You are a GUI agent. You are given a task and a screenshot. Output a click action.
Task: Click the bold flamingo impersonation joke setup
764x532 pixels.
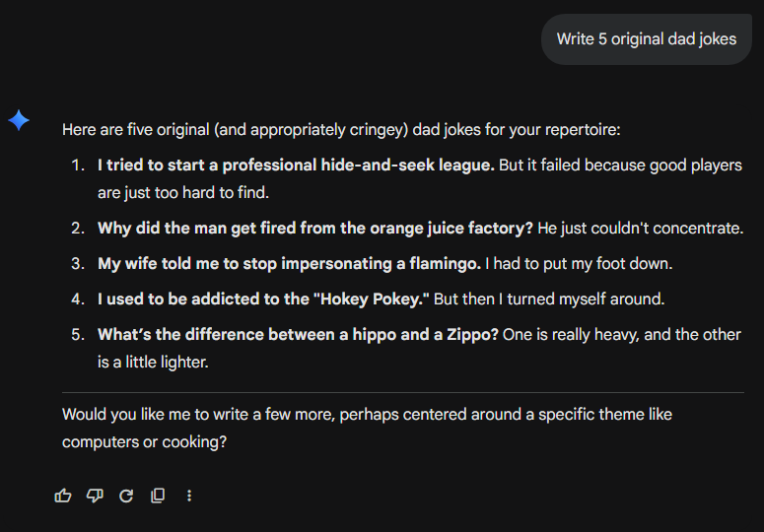[289, 263]
